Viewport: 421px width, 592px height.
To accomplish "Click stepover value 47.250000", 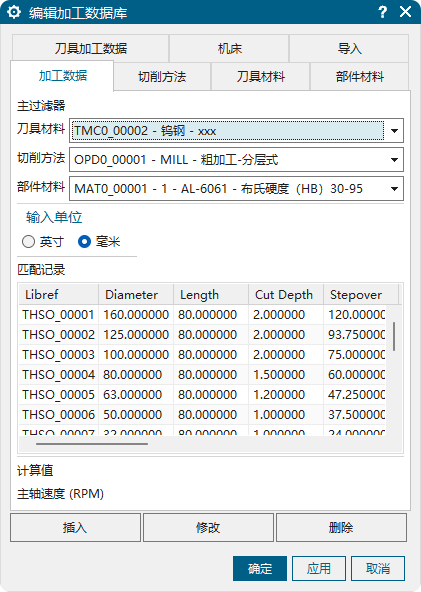I will (357, 395).
